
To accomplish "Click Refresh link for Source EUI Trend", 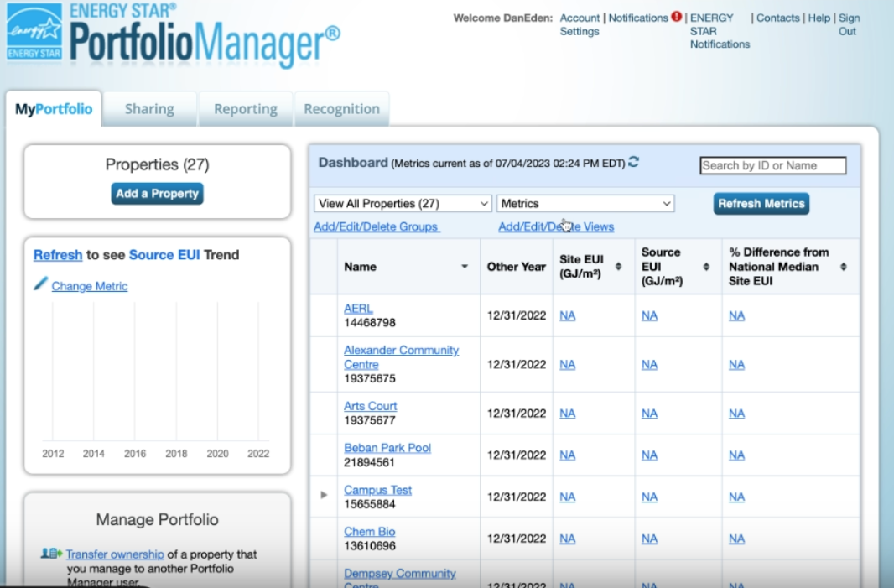I will (x=58, y=254).
